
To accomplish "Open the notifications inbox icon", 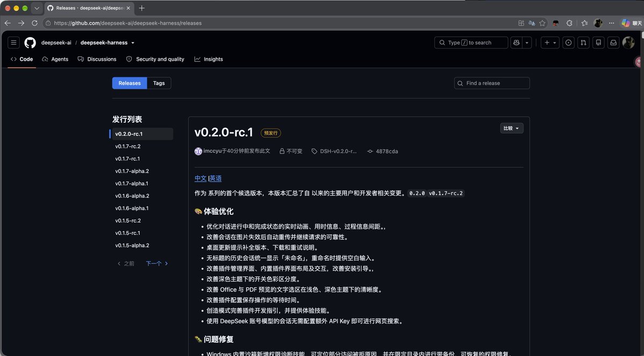I will [x=613, y=42].
